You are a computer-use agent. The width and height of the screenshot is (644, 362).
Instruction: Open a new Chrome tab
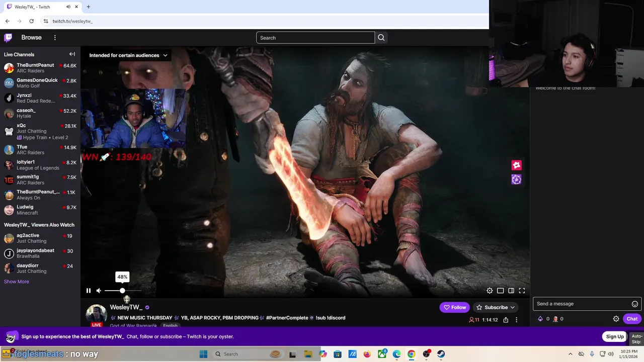pyautogui.click(x=88, y=7)
